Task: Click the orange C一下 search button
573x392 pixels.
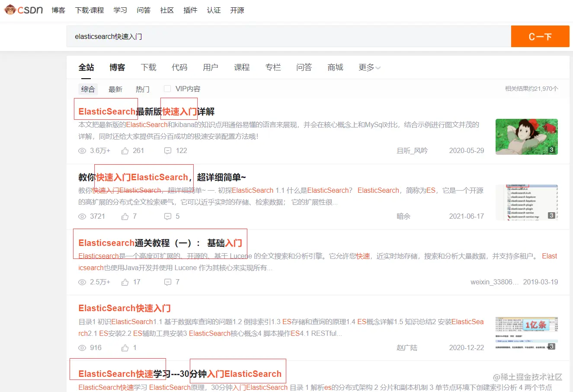Action: pos(540,36)
